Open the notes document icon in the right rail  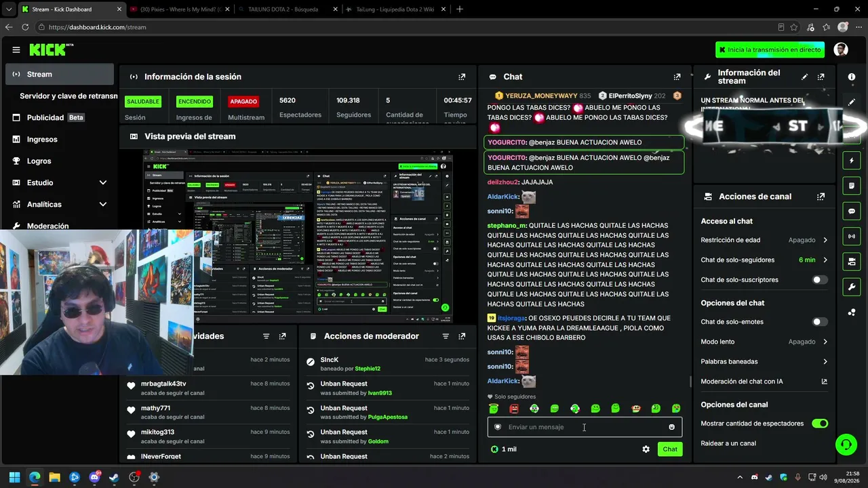coord(852,186)
